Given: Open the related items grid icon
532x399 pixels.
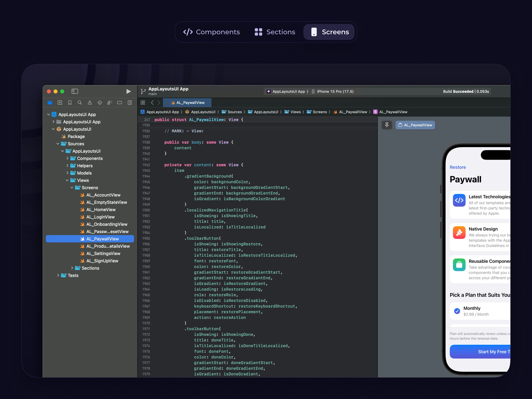Looking at the screenshot, I should (143, 103).
